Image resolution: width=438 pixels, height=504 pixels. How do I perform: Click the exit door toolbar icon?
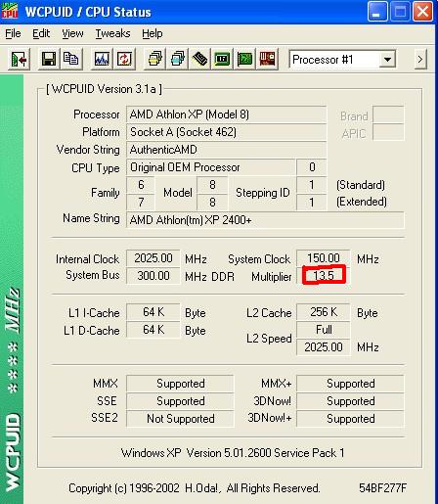[x=19, y=60]
